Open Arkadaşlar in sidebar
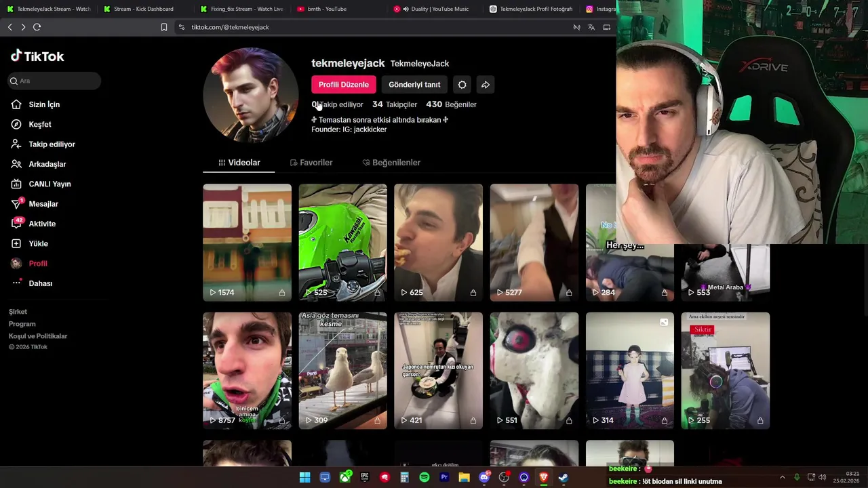 pos(47,164)
